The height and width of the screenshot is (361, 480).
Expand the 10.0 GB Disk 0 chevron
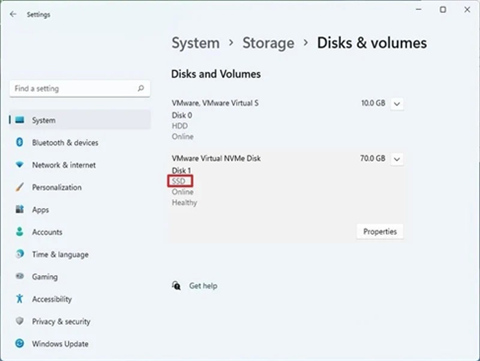(x=397, y=104)
